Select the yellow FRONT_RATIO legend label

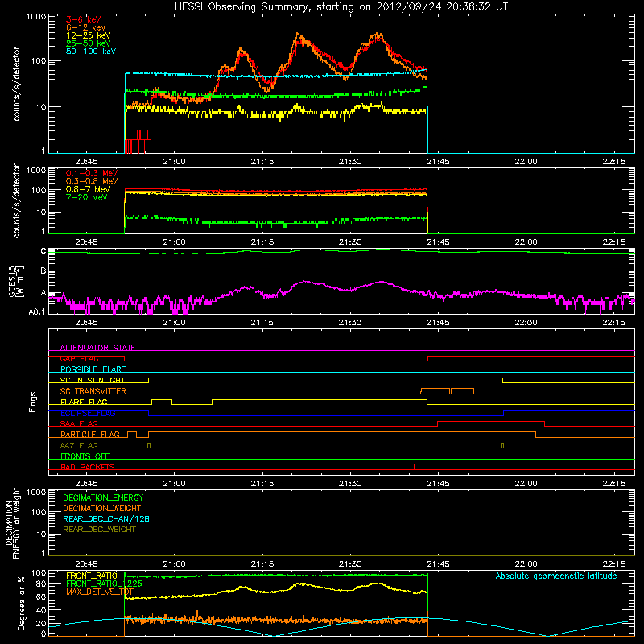point(92,576)
